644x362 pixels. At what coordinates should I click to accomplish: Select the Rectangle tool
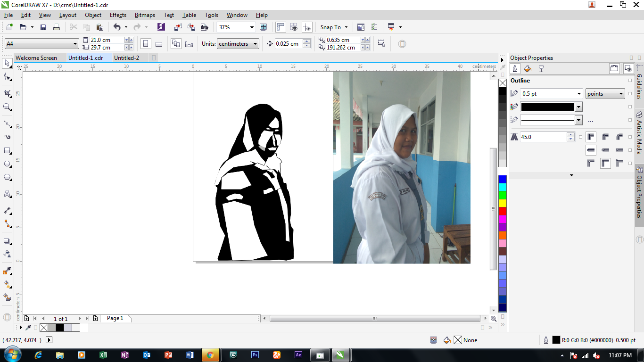click(7, 151)
